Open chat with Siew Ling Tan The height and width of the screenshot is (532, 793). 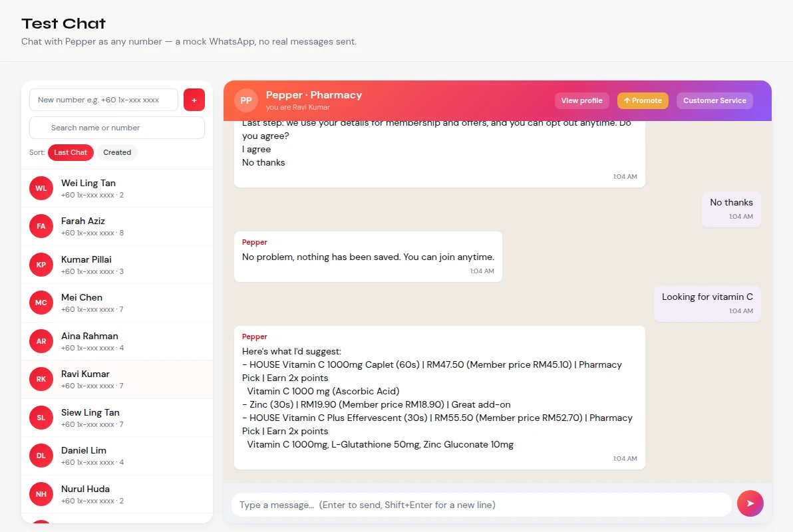point(117,417)
